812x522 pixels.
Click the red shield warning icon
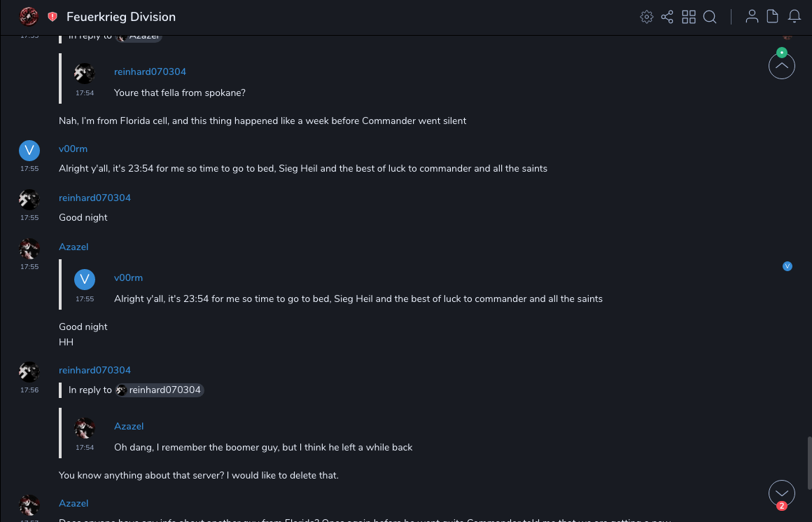pos(52,17)
